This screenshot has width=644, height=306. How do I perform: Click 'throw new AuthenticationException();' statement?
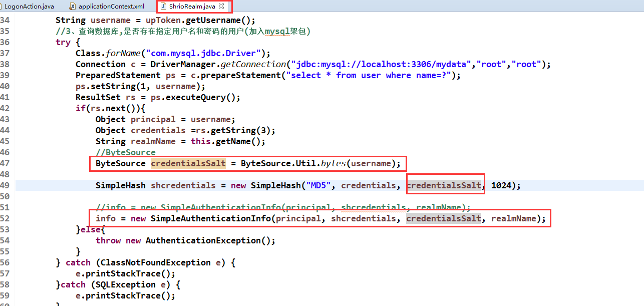coord(186,240)
